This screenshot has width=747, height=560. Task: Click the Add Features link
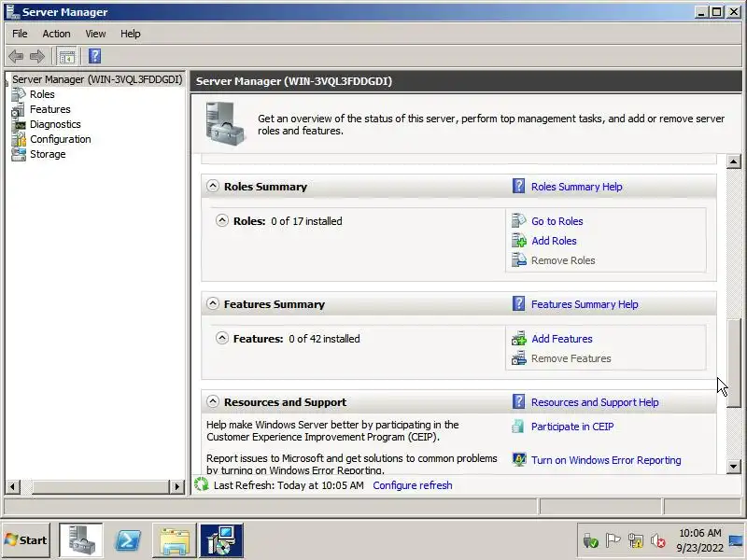[562, 339]
